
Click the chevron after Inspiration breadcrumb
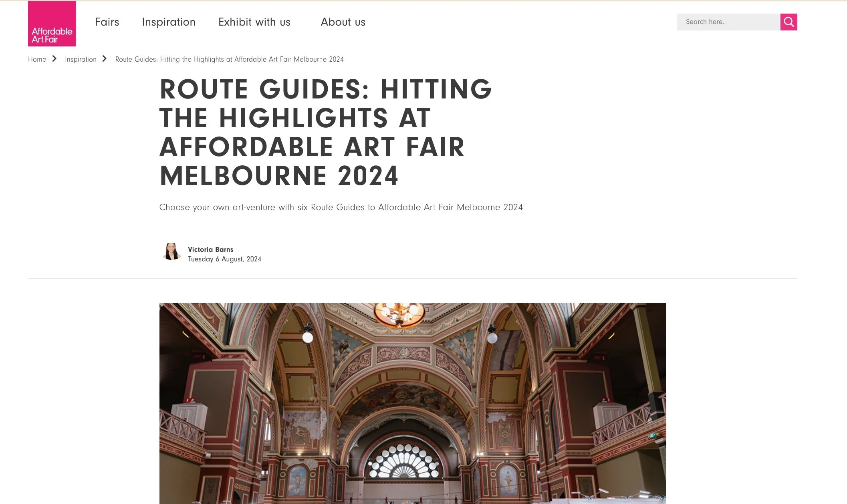coord(105,59)
